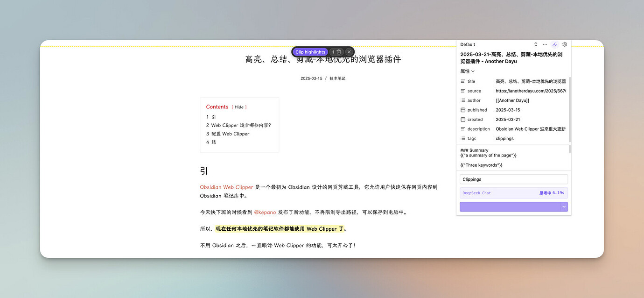Click the Clippings folder path field
This screenshot has width=644, height=298.
(514, 179)
